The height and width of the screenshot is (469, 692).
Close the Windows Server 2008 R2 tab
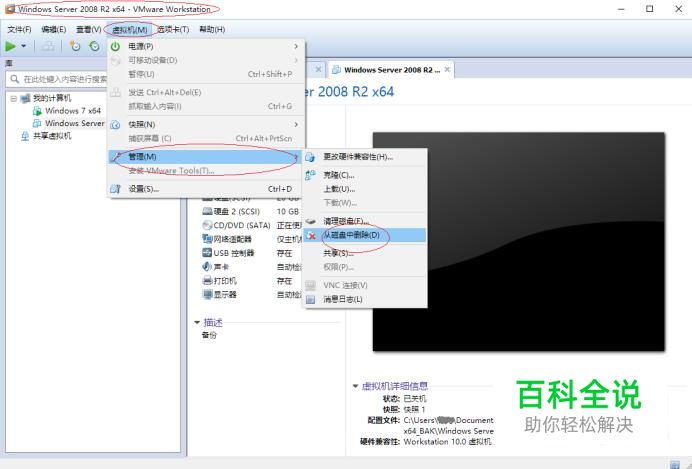click(x=448, y=70)
